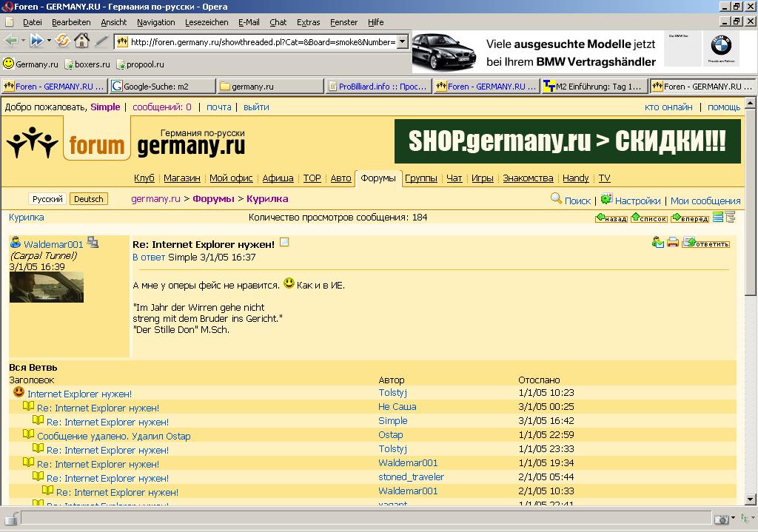
Task: Click the URL address field
Action: [x=263, y=42]
